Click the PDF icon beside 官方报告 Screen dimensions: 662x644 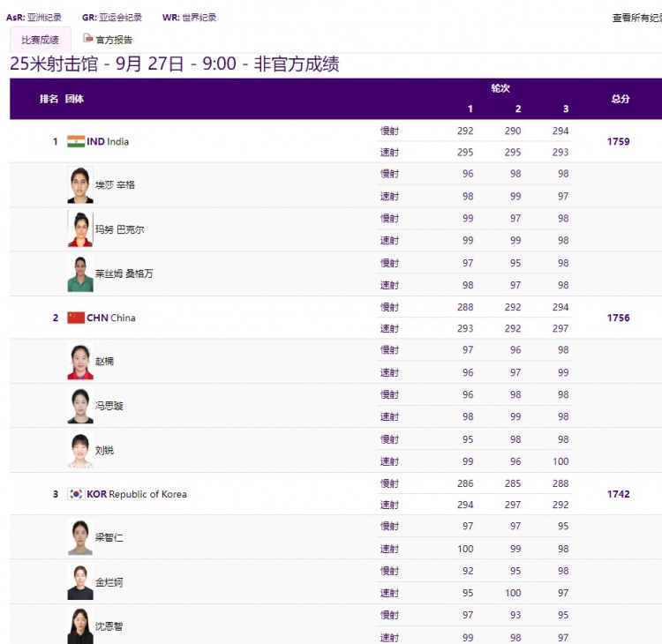87,39
